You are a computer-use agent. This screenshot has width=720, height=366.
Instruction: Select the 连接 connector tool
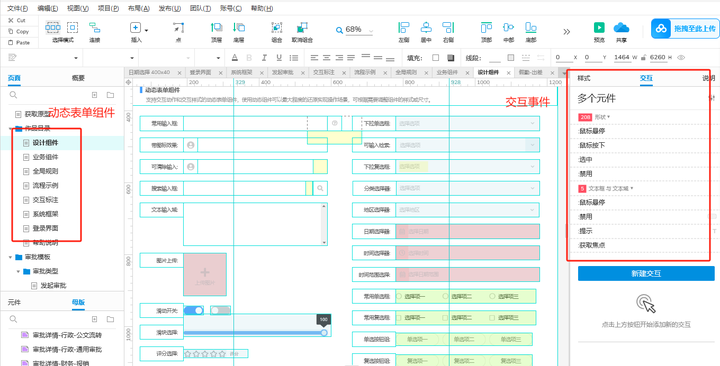(x=95, y=28)
